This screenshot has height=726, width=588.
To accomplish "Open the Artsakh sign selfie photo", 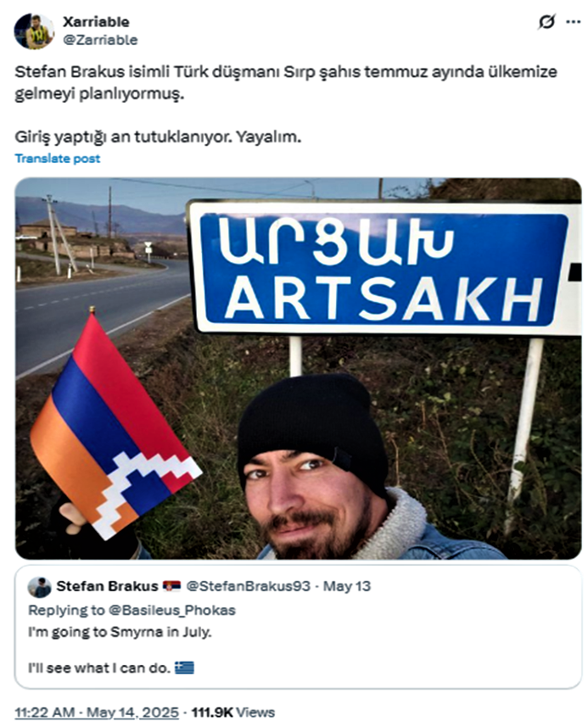I will pos(298,368).
